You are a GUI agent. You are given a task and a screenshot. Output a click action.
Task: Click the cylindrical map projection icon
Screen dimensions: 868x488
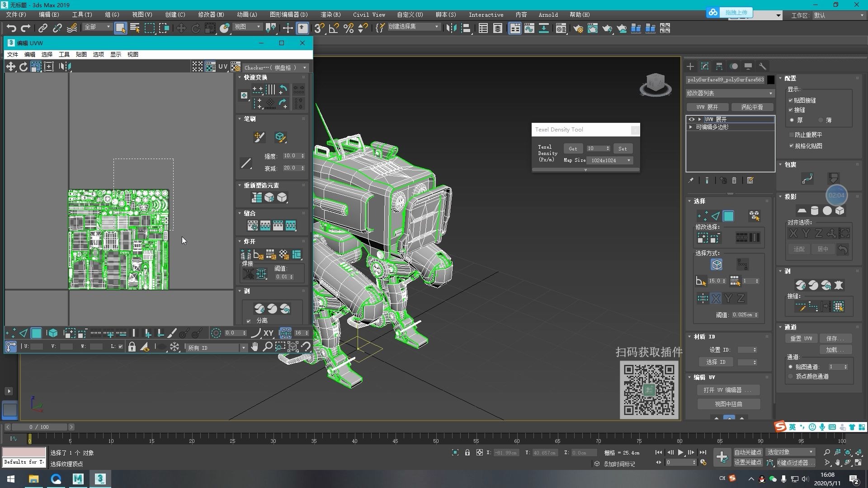point(814,211)
